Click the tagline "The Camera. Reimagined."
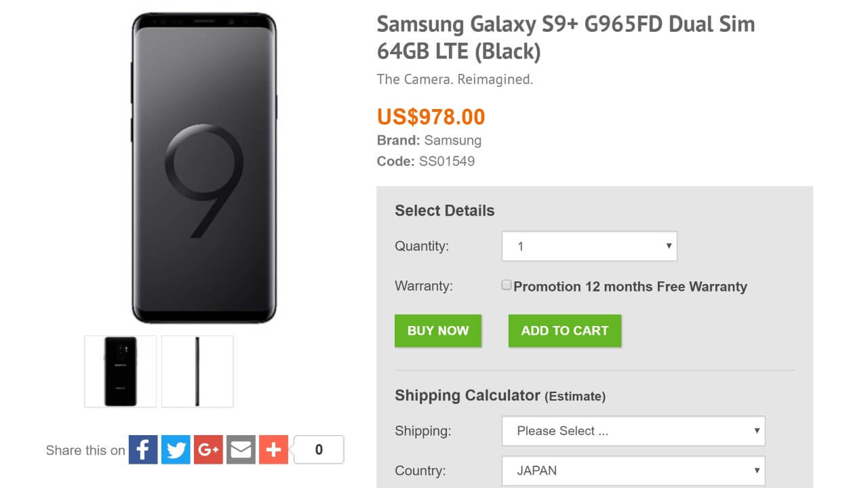Viewport: 868px width, 488px height. [455, 79]
